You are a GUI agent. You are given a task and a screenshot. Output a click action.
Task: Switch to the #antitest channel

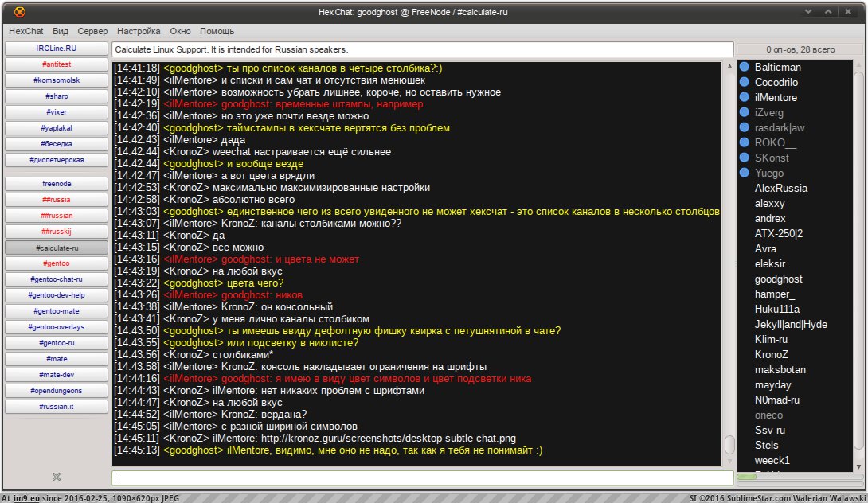[x=57, y=64]
